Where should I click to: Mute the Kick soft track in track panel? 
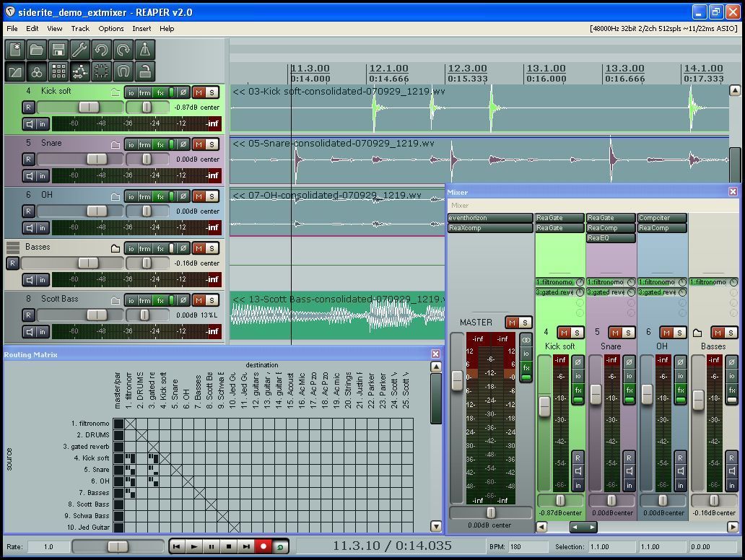click(x=199, y=92)
